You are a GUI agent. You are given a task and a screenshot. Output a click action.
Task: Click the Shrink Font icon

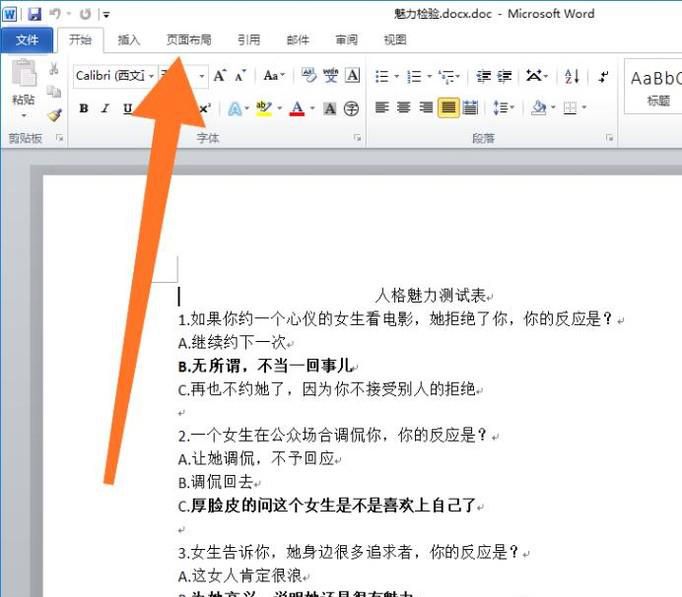[240, 76]
